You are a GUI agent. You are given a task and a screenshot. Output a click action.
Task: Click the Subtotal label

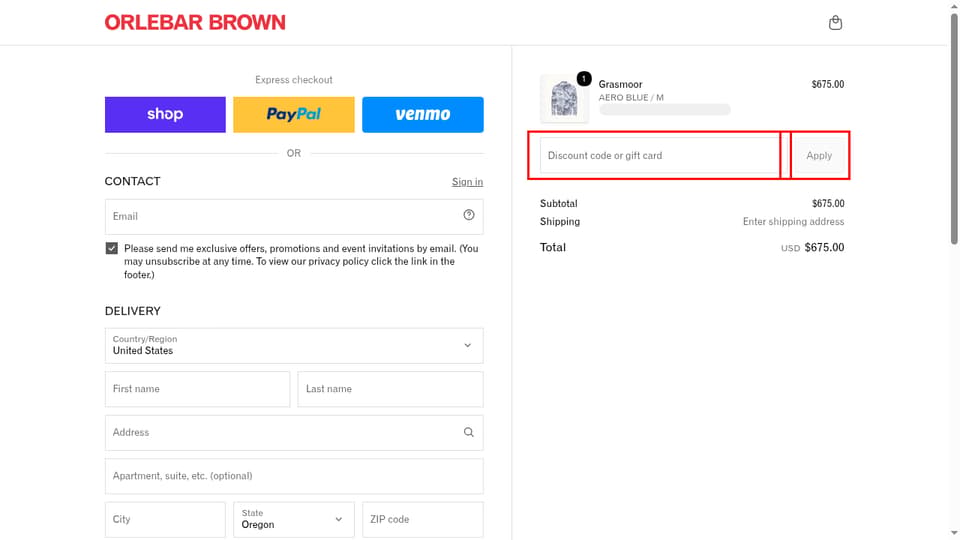point(558,203)
